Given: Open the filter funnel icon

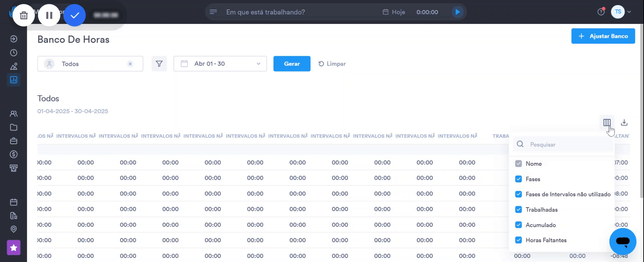Looking at the screenshot, I should pyautogui.click(x=159, y=64).
